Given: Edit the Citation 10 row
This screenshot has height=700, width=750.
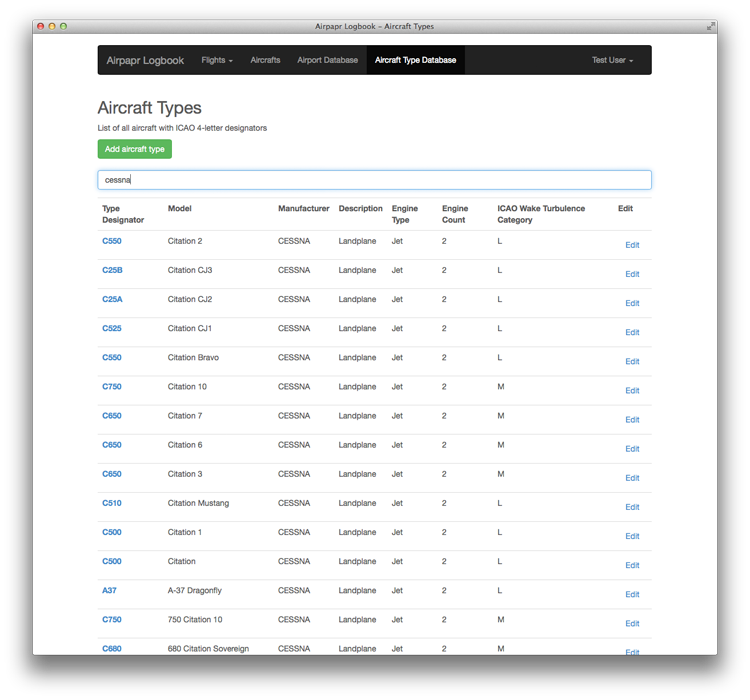Looking at the screenshot, I should pos(632,391).
